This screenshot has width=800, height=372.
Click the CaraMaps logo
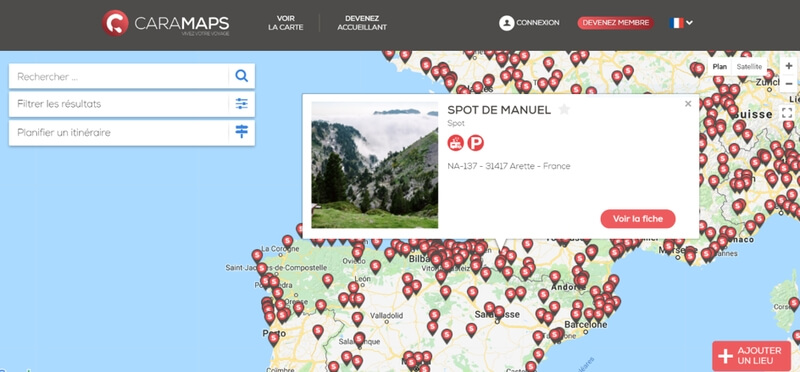166,23
